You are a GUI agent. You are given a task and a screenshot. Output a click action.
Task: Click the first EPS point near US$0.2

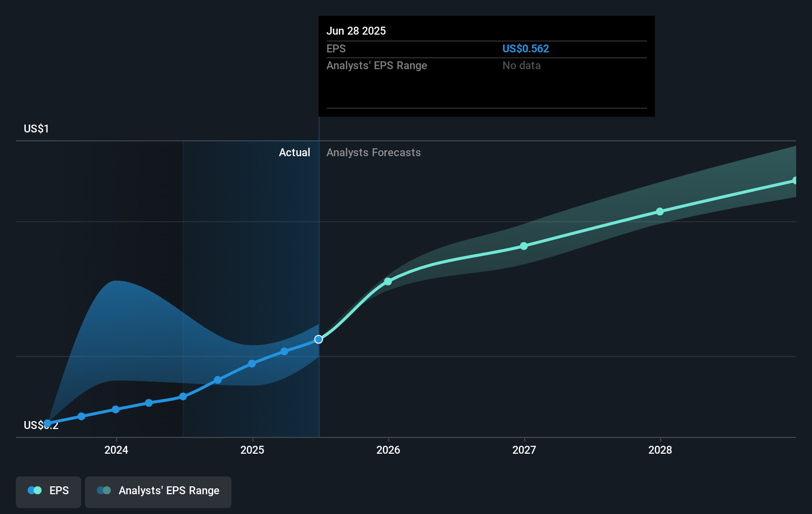(x=47, y=423)
